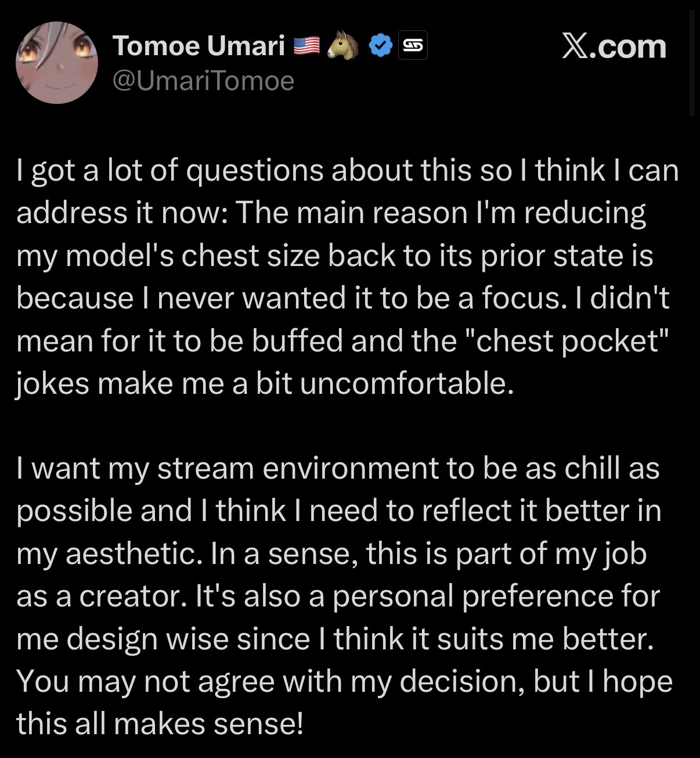
Task: Open Tomoe Umari's profile avatar
Action: 56,63
